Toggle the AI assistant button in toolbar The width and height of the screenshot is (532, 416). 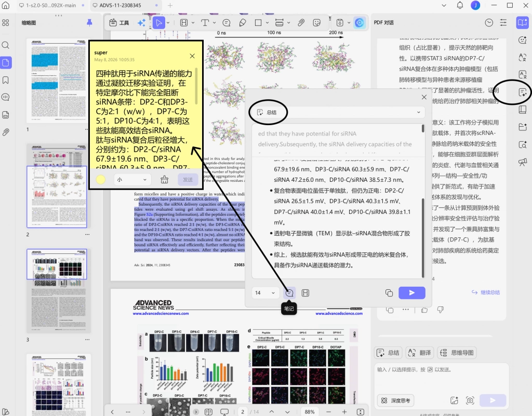pos(360,23)
